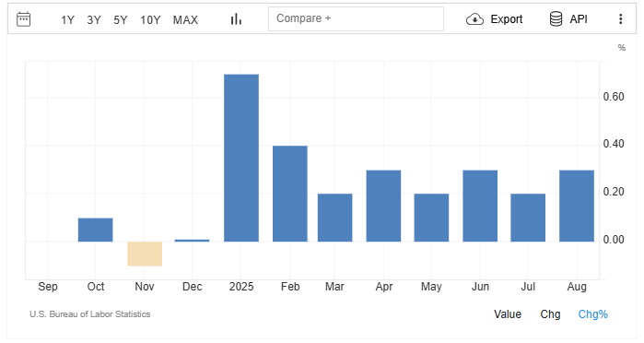Click the Export cloud icon
This screenshot has height=343, width=644.
click(474, 19)
